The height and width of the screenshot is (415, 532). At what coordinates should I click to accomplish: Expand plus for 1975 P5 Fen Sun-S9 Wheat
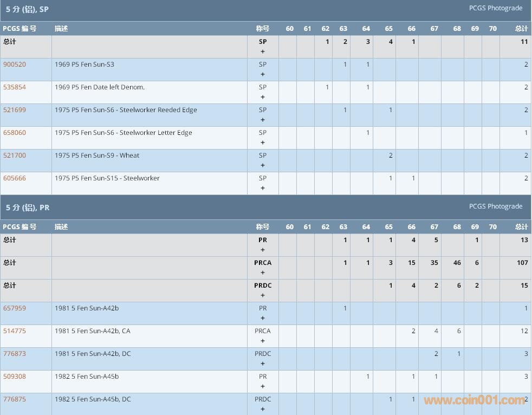[263, 166]
